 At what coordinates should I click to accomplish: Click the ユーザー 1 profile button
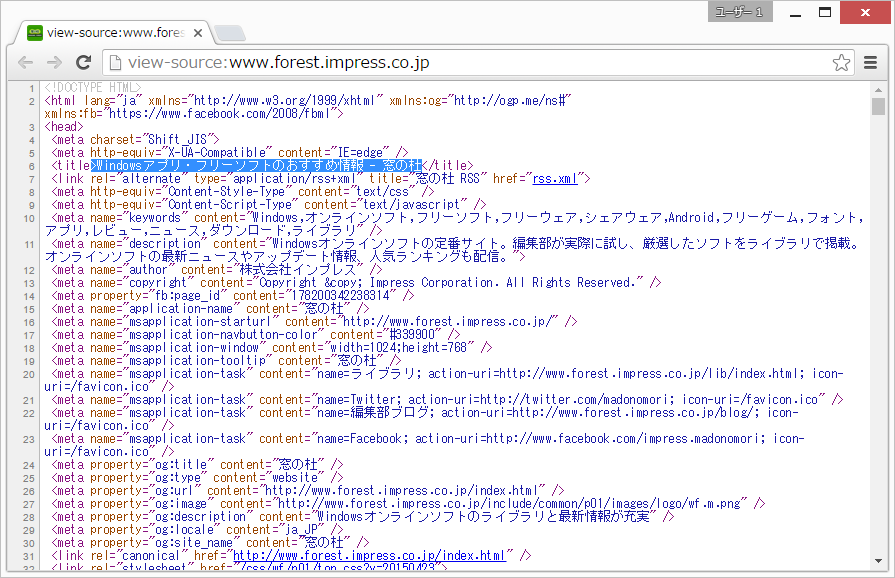point(739,12)
